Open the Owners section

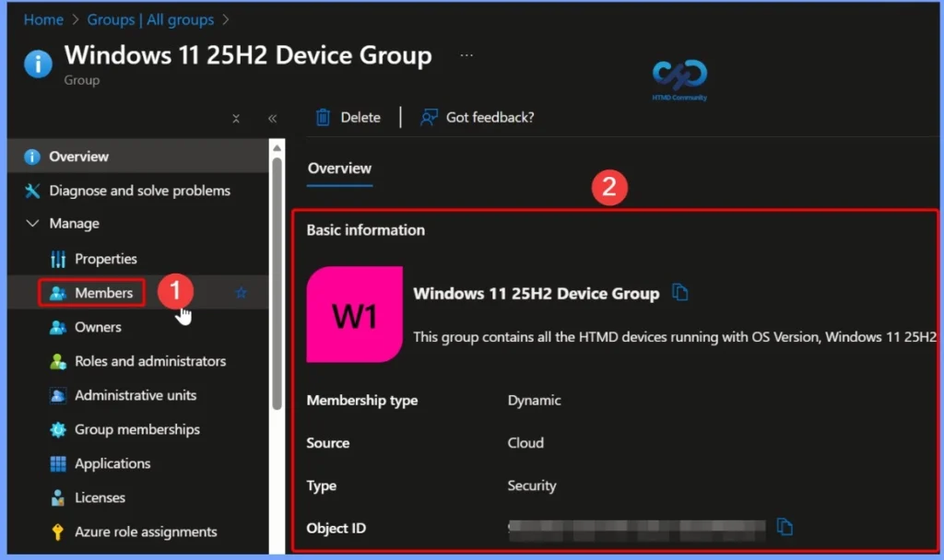(98, 327)
